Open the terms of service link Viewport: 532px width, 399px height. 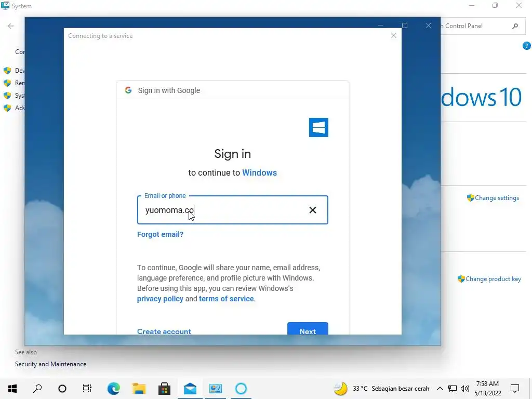click(x=227, y=299)
